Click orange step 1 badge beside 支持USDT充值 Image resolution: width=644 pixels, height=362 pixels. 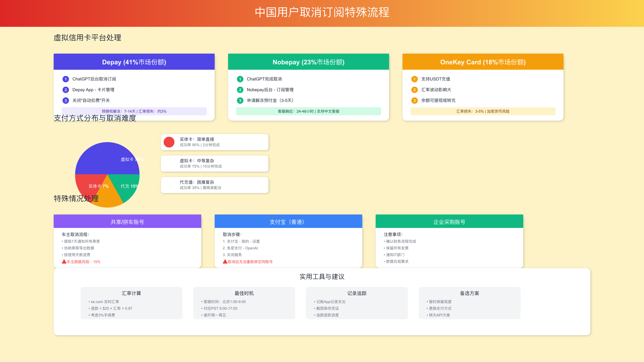(414, 79)
